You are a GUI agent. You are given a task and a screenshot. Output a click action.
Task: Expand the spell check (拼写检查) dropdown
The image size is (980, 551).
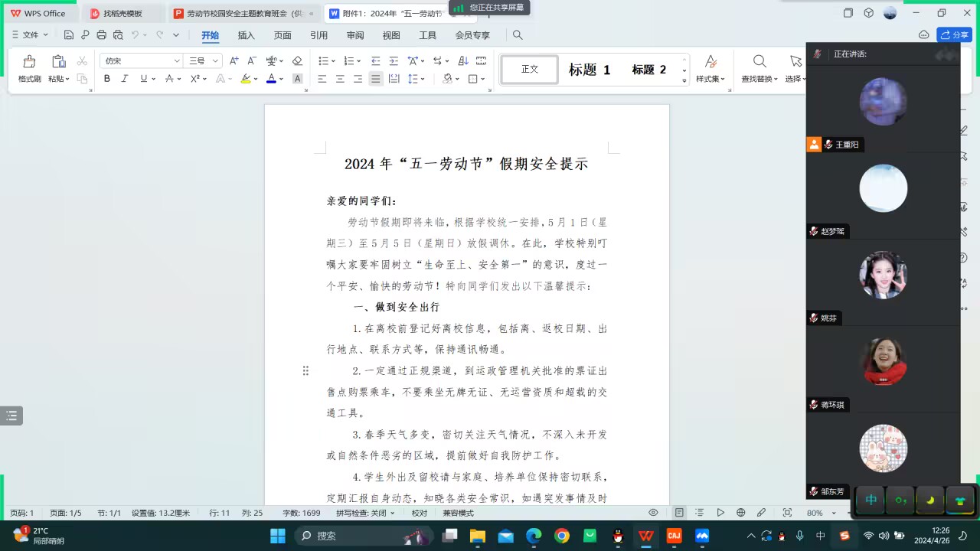(366, 513)
